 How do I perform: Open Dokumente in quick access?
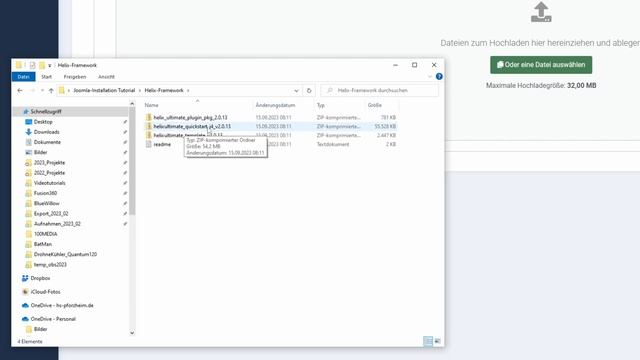click(47, 142)
